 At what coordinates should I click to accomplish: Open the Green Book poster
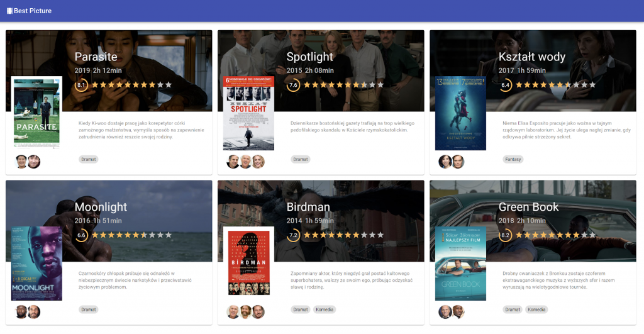point(460,264)
